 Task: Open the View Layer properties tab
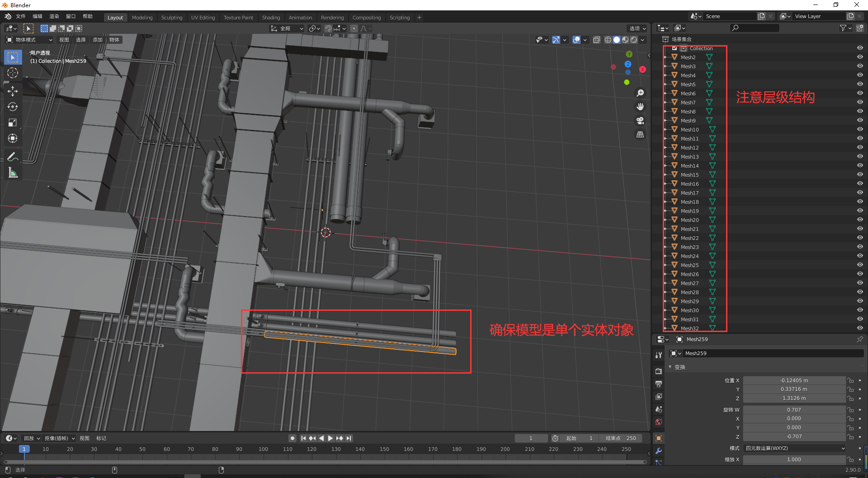(x=659, y=397)
